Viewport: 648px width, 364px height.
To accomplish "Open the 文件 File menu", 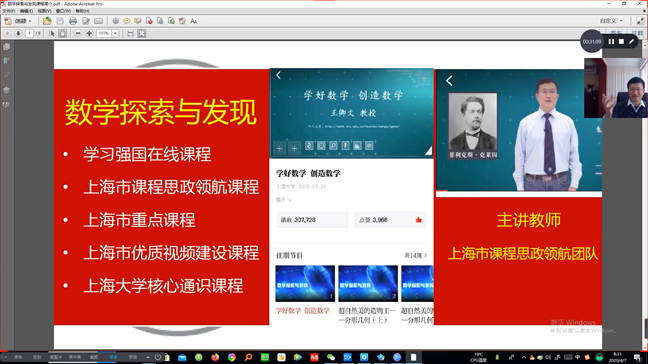I will 9,11.
